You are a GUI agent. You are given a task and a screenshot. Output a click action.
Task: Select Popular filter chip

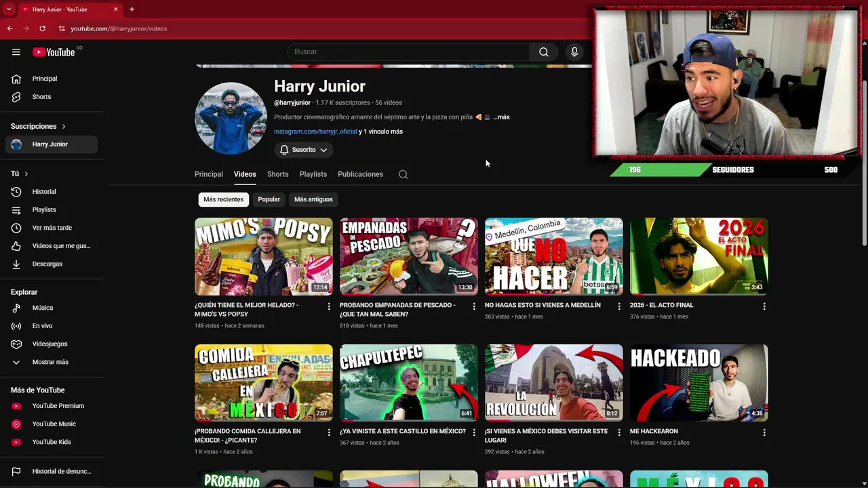269,199
